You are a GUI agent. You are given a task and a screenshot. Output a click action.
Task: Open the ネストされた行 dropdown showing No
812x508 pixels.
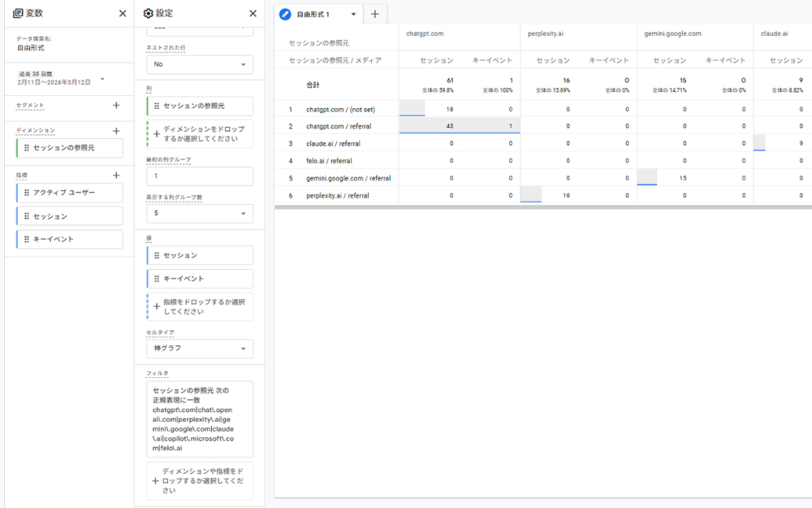200,64
